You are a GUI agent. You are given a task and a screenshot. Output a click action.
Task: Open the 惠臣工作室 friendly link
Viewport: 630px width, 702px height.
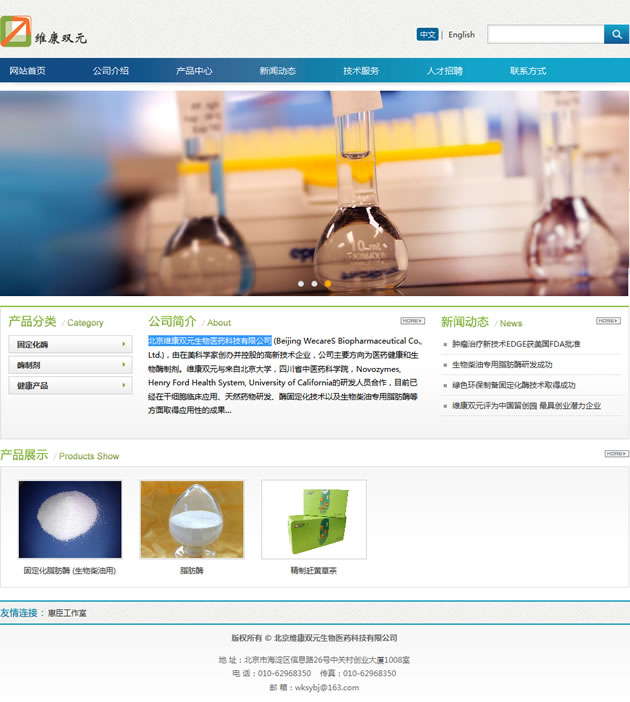(67, 613)
